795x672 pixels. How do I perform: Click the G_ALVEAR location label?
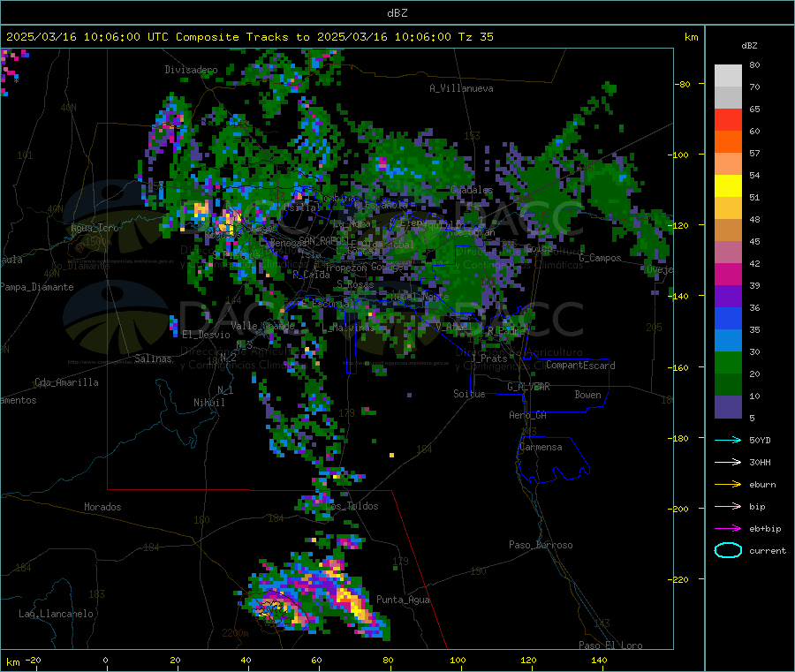tap(528, 387)
